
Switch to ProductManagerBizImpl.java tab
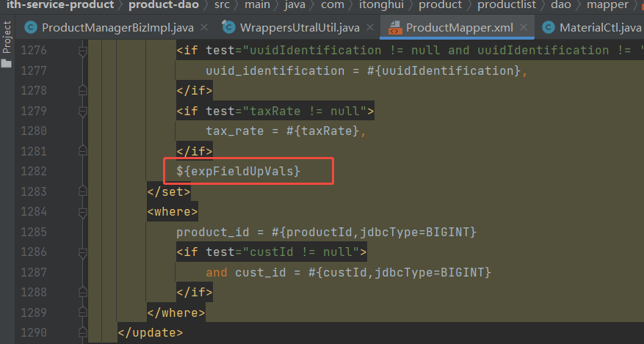point(117,28)
